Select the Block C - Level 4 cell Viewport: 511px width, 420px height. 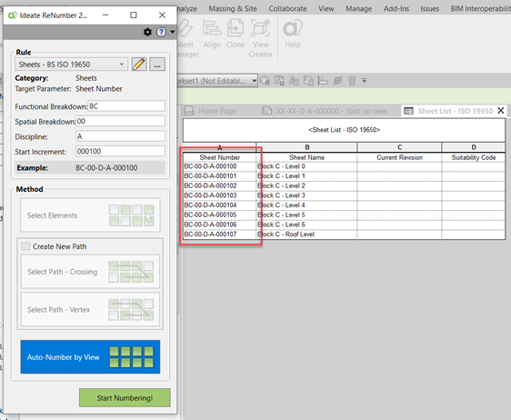(x=306, y=205)
